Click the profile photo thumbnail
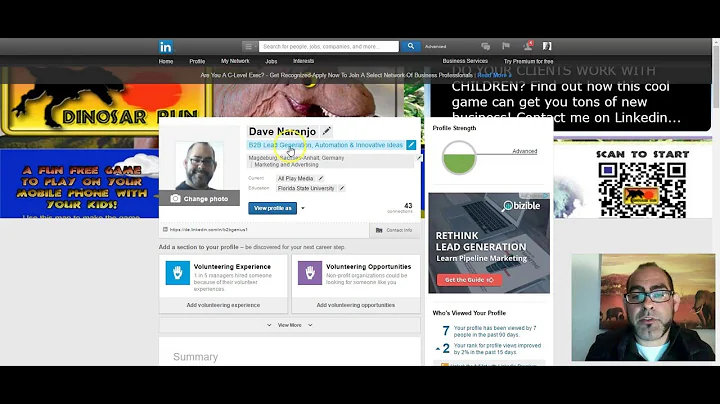Image resolution: width=720 pixels, height=404 pixels. 199,166
